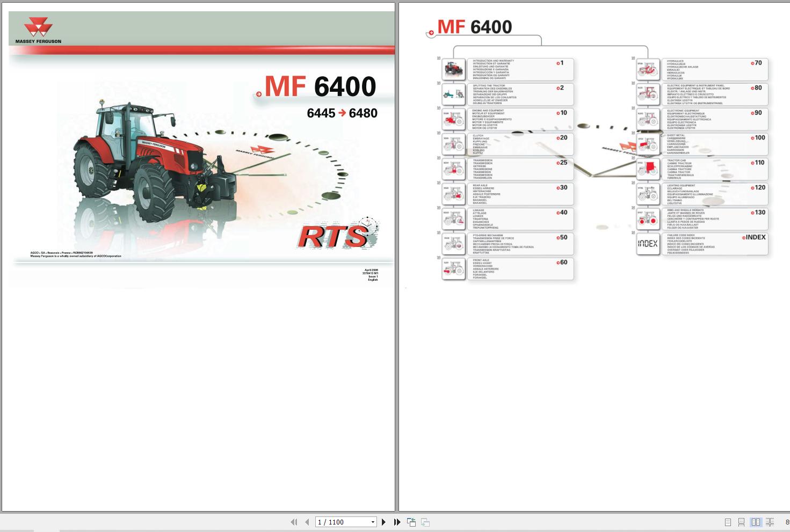Open section 130 Rims and Wheels Weights link

click(715, 219)
